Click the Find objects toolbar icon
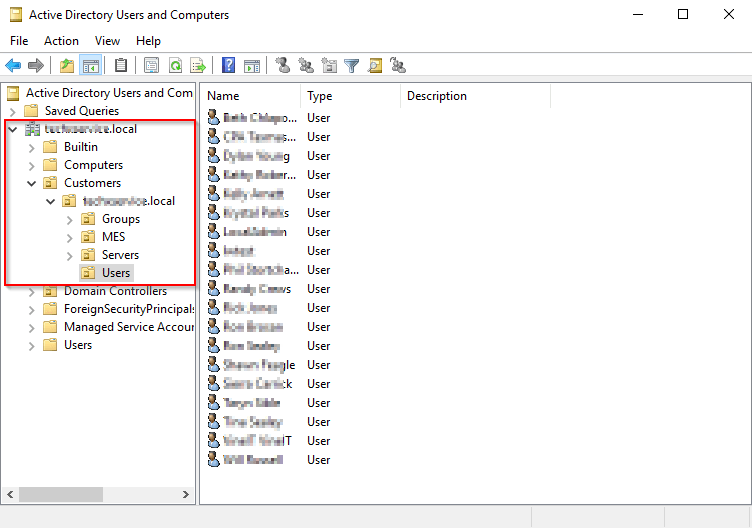The height and width of the screenshot is (528, 752). pyautogui.click(x=375, y=65)
